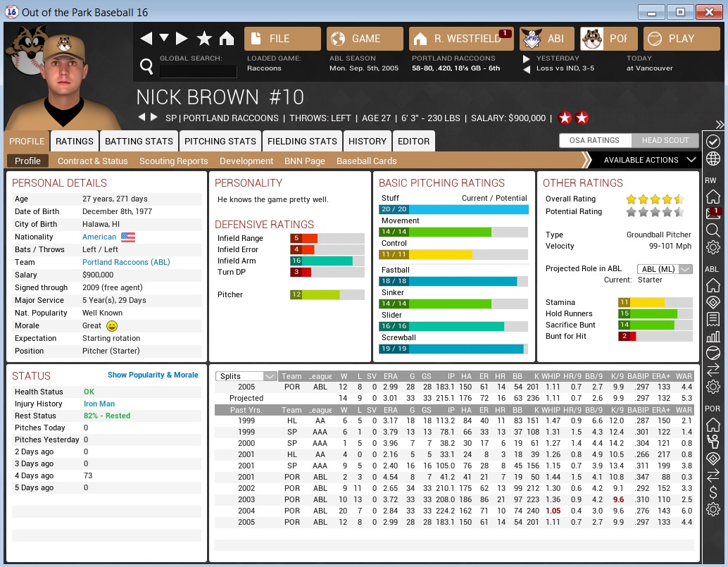Expand Available Actions menu
Image resolution: width=728 pixels, height=567 pixels.
point(649,160)
